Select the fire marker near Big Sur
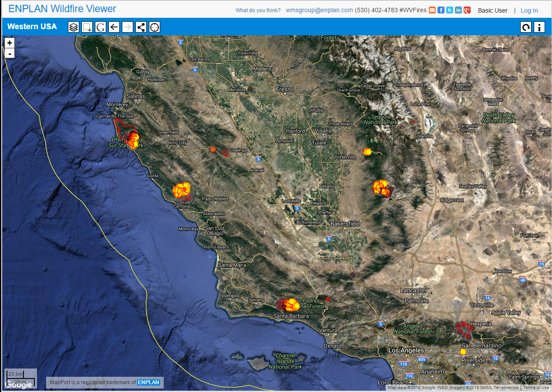 click(133, 140)
